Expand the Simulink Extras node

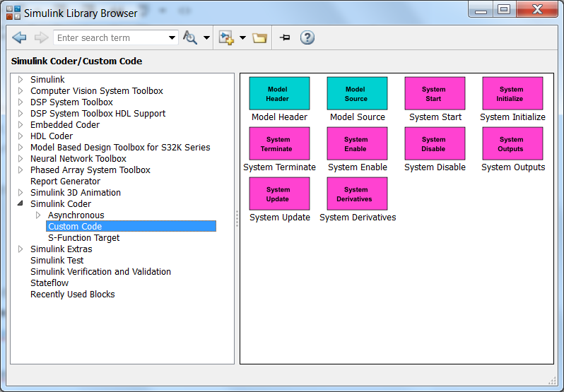(20, 249)
